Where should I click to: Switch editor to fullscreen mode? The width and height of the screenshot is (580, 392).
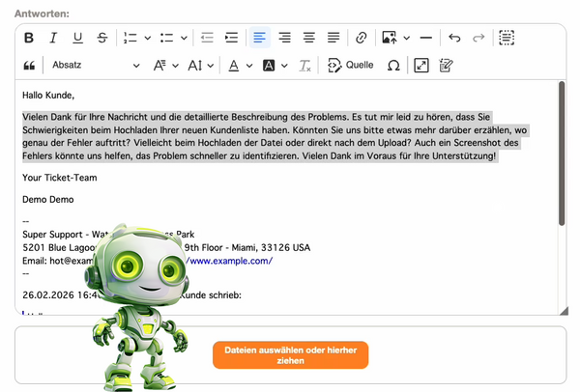[x=420, y=66]
